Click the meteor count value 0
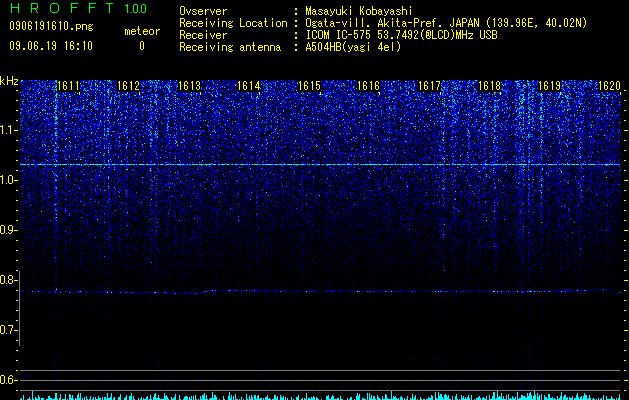629x400 pixels. [x=142, y=46]
